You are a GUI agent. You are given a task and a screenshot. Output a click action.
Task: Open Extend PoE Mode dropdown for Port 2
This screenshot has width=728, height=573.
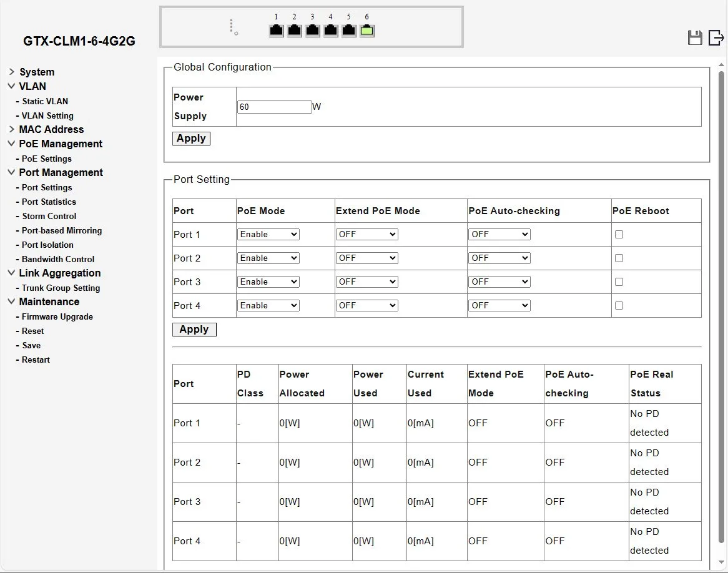click(366, 258)
